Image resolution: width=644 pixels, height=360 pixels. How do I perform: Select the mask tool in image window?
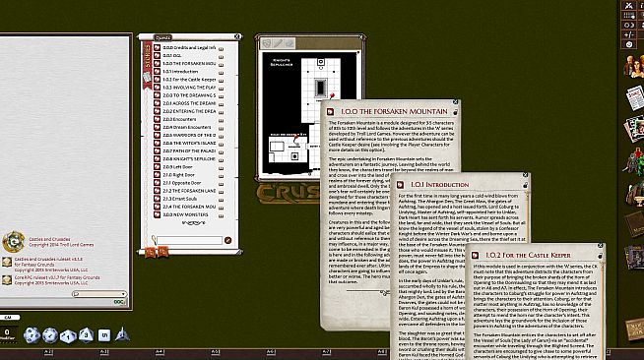266,43
